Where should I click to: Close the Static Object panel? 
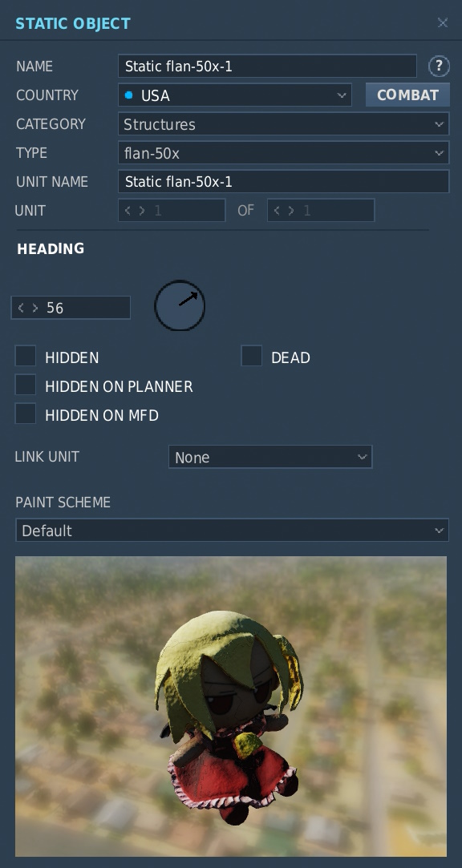click(443, 22)
